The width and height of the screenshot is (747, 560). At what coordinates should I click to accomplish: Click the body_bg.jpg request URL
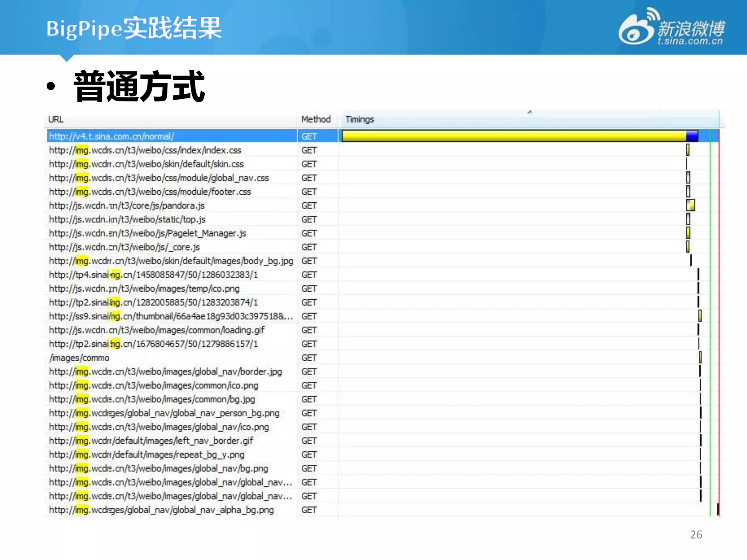[171, 261]
